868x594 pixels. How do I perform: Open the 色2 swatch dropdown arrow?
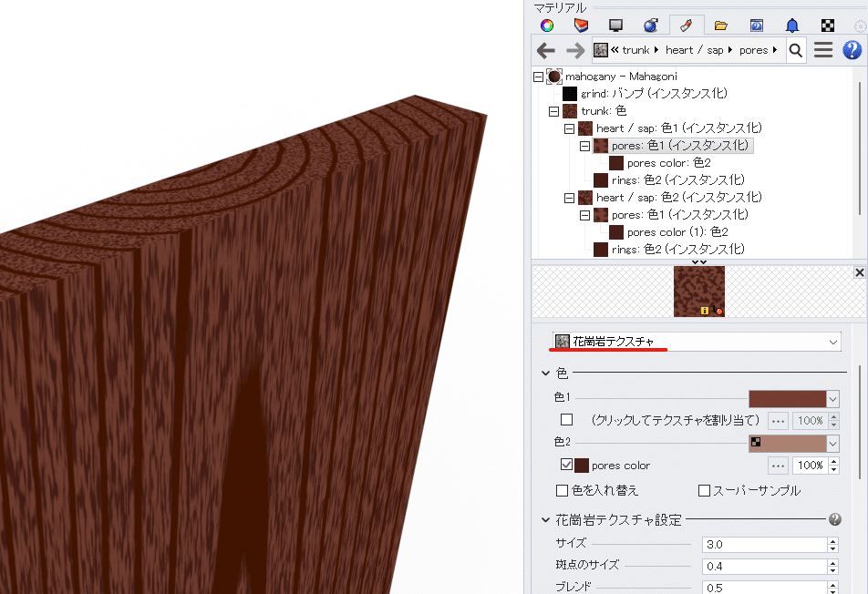[832, 444]
